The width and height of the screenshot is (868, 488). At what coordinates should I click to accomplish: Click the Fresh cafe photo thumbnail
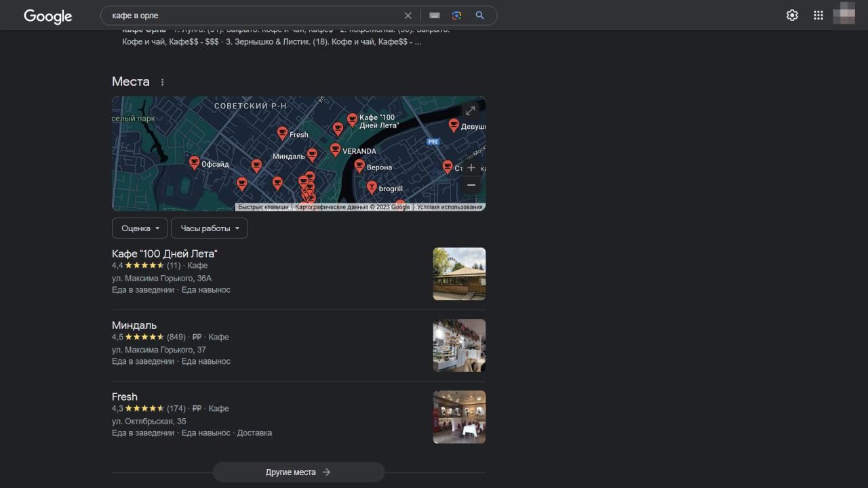(x=459, y=417)
